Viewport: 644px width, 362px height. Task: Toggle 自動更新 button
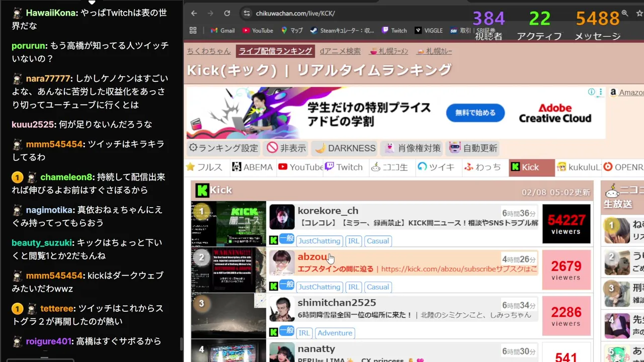tap(473, 148)
